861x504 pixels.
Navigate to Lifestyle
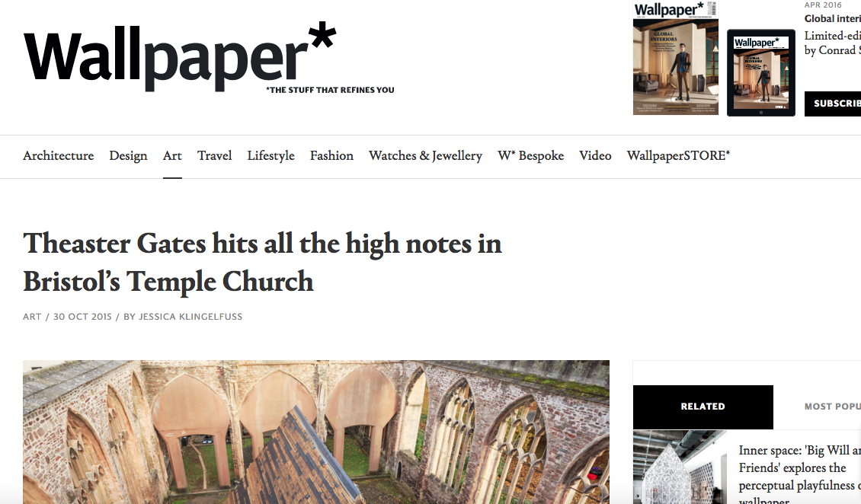[x=270, y=156]
